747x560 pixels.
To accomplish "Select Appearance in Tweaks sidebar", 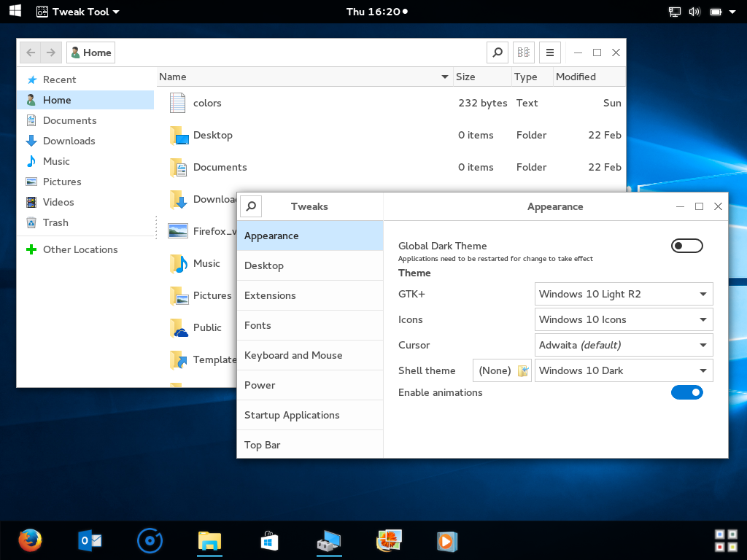I will coord(309,236).
